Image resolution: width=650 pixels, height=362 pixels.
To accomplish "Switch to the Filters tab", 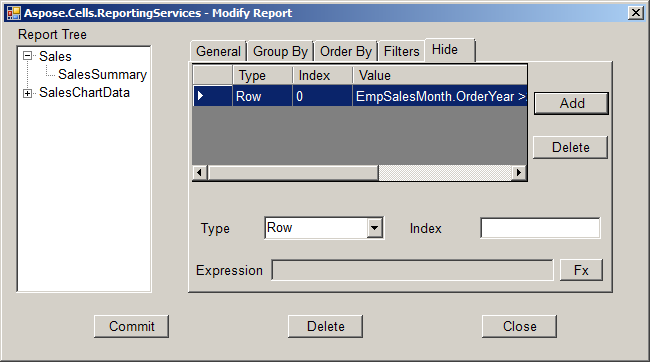I will (x=401, y=51).
